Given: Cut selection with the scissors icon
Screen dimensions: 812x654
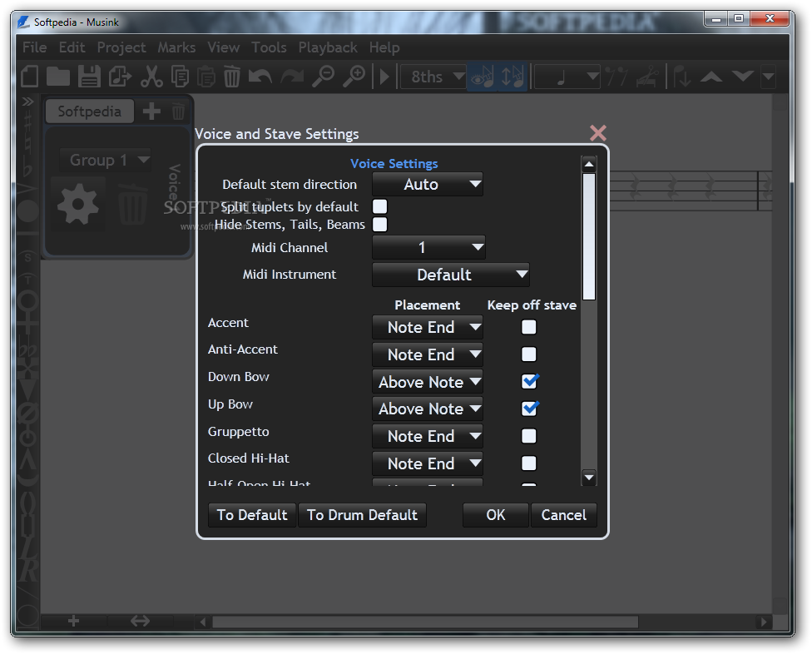Looking at the screenshot, I should pos(151,77).
